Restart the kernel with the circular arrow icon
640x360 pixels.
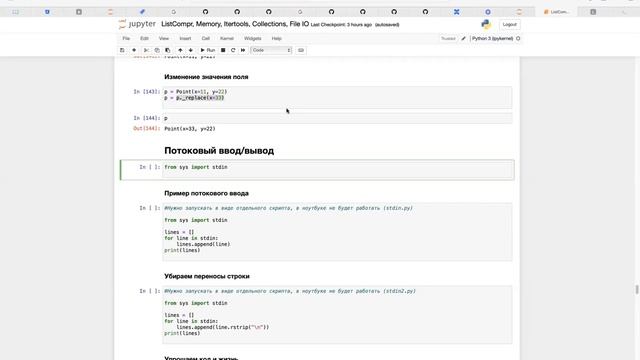point(233,50)
